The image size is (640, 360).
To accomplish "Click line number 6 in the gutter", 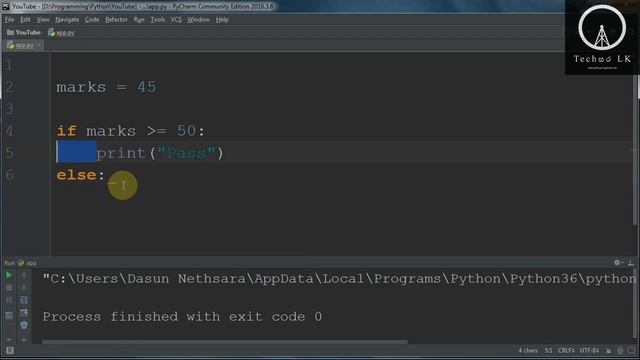I will 9,175.
